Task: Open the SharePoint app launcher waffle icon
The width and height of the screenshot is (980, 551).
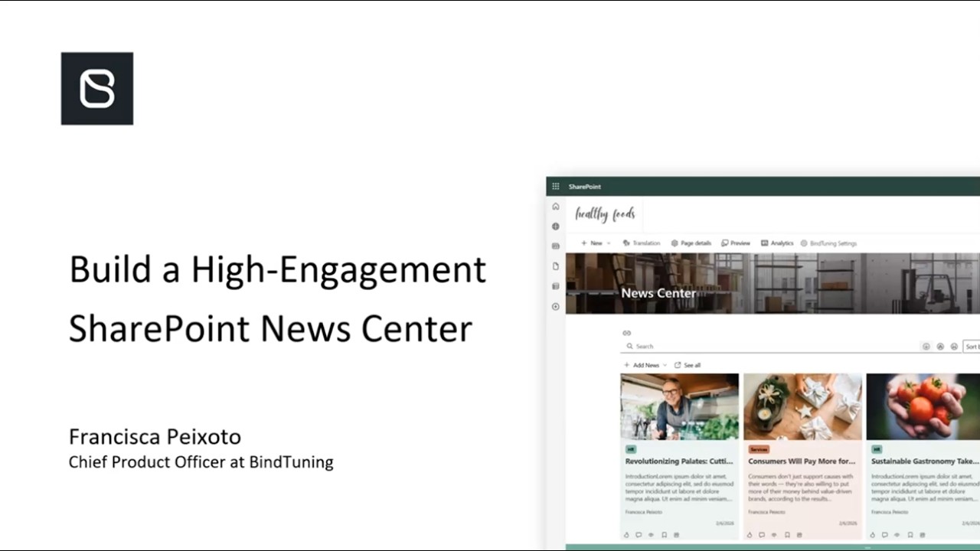Action: pyautogui.click(x=556, y=187)
